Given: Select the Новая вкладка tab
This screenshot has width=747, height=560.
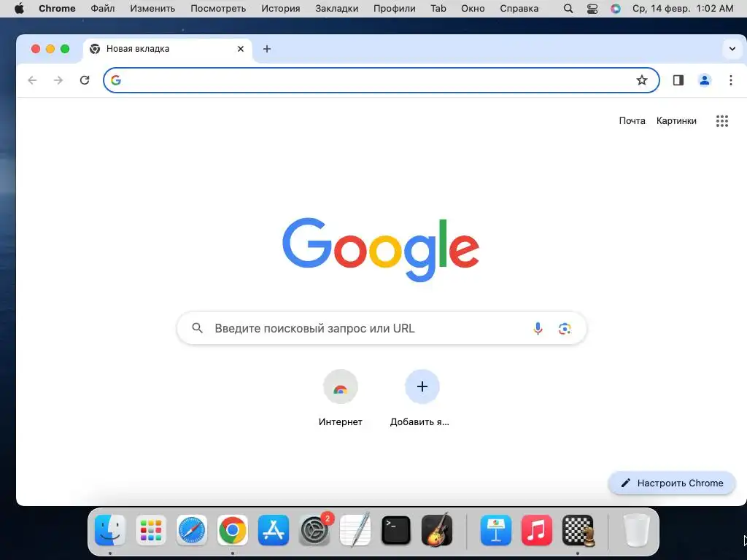Looking at the screenshot, I should [168, 49].
